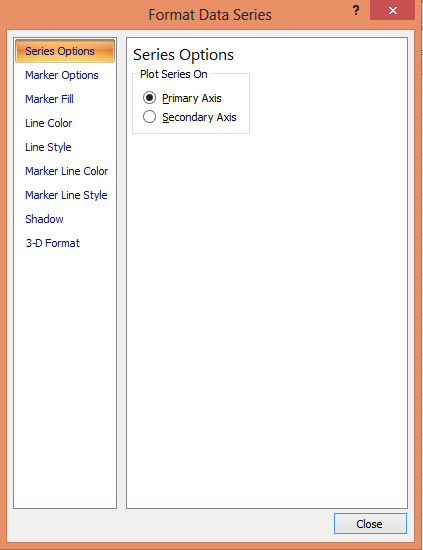Image resolution: width=423 pixels, height=550 pixels.
Task: Select the Primary Axis radio button
Action: (149, 98)
